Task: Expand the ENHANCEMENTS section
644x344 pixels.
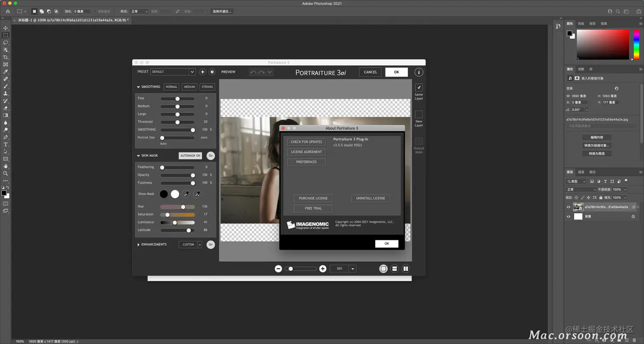Action: pyautogui.click(x=138, y=245)
